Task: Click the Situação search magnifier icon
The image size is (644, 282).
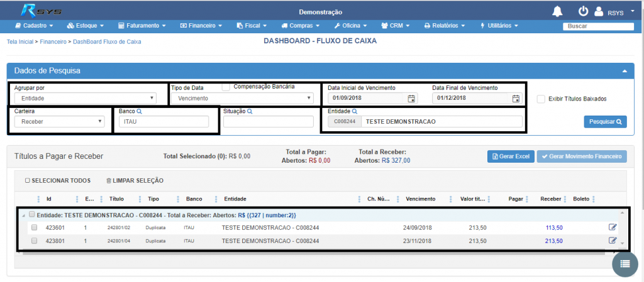Action: click(x=250, y=111)
